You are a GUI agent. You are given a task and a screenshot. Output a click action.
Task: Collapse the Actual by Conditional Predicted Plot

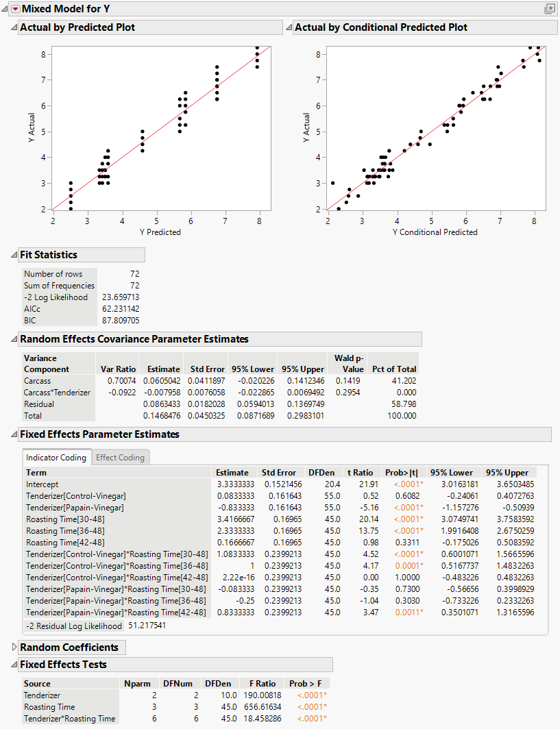click(x=290, y=27)
